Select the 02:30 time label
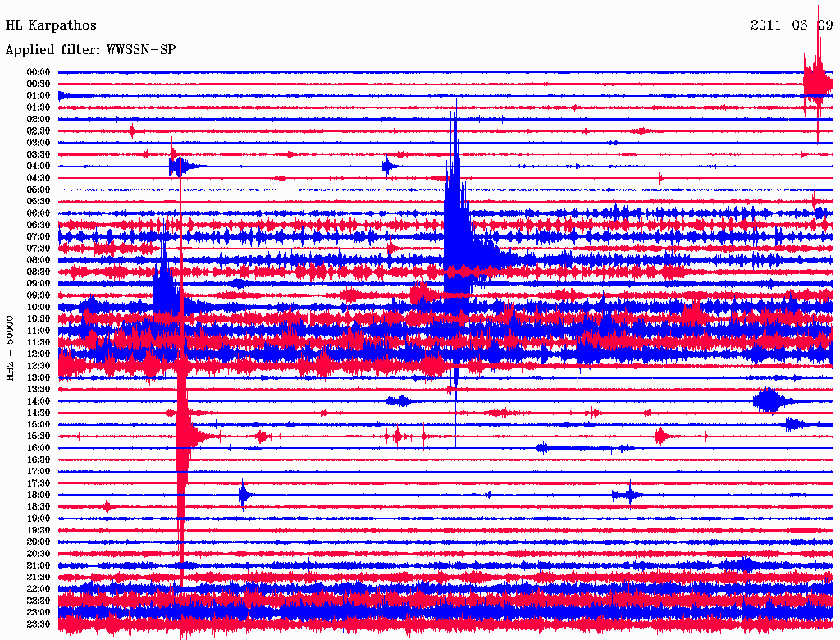This screenshot has width=840, height=640. click(x=38, y=130)
